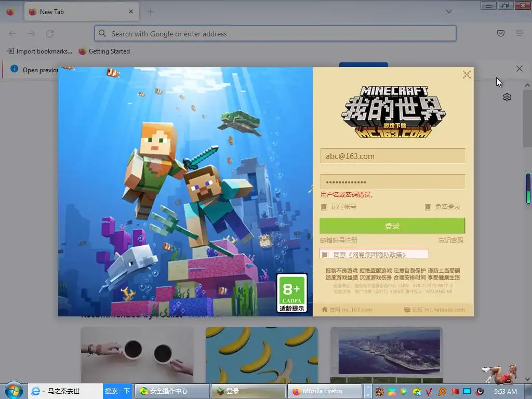532x399 pixels.
Task: Toggle the 免密登录 checkbox
Action: coord(428,207)
